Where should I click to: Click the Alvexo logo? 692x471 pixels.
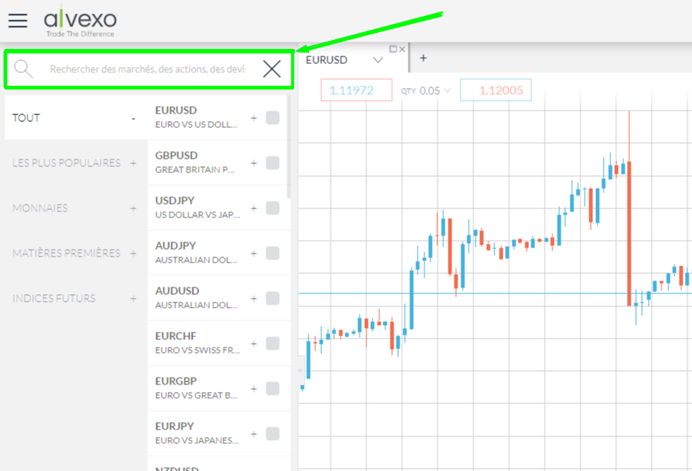click(x=80, y=21)
